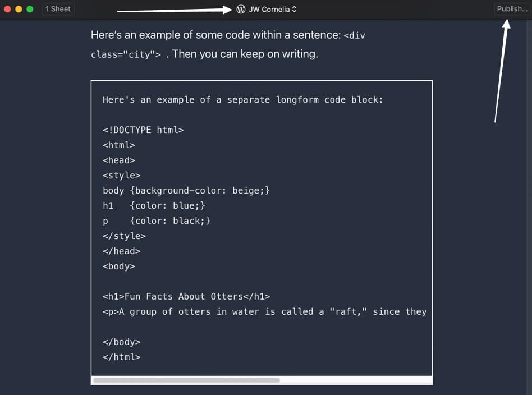
Task: Click the up-down chevron beside JW Cornelia
Action: (x=295, y=9)
